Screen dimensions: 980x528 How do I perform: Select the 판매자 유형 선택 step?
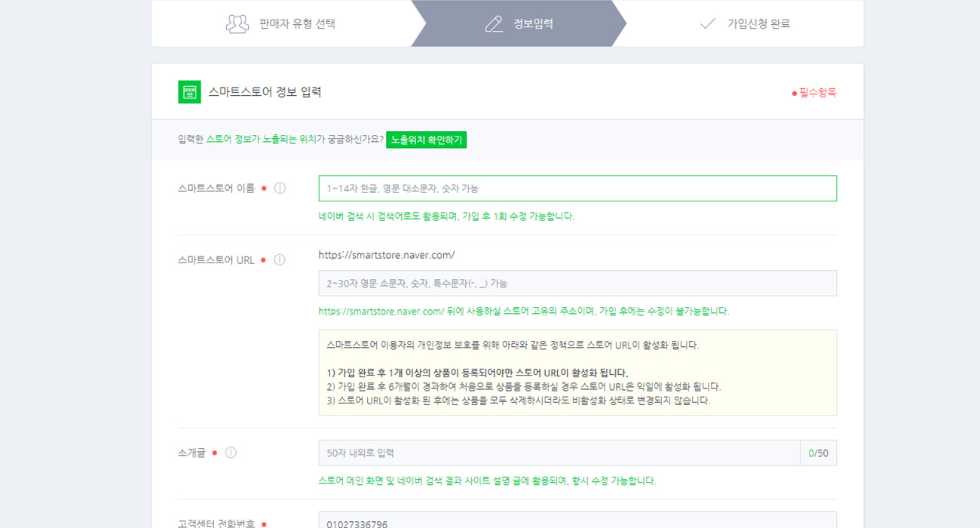coord(281,23)
